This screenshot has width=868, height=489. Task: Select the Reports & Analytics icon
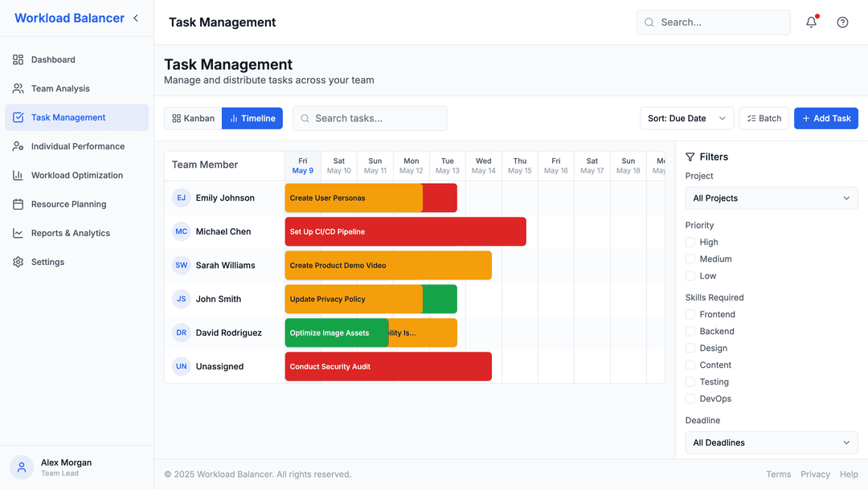click(18, 233)
